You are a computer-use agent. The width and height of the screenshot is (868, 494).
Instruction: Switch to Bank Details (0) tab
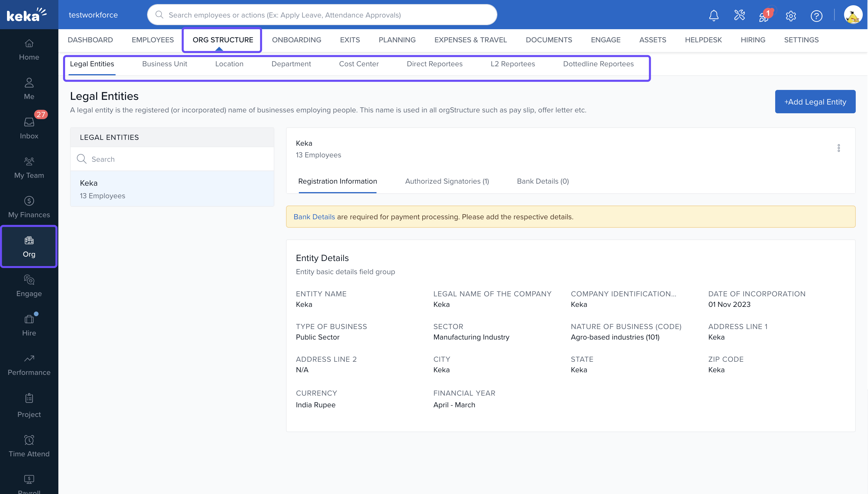543,181
